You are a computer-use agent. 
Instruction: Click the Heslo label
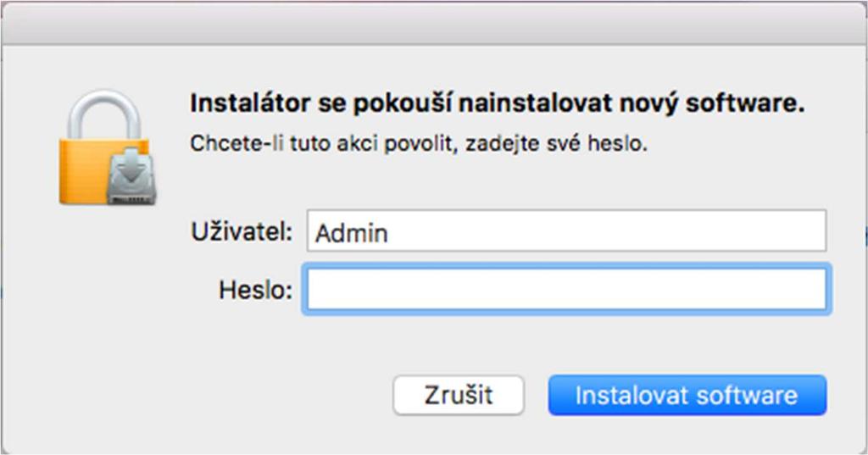pos(255,290)
